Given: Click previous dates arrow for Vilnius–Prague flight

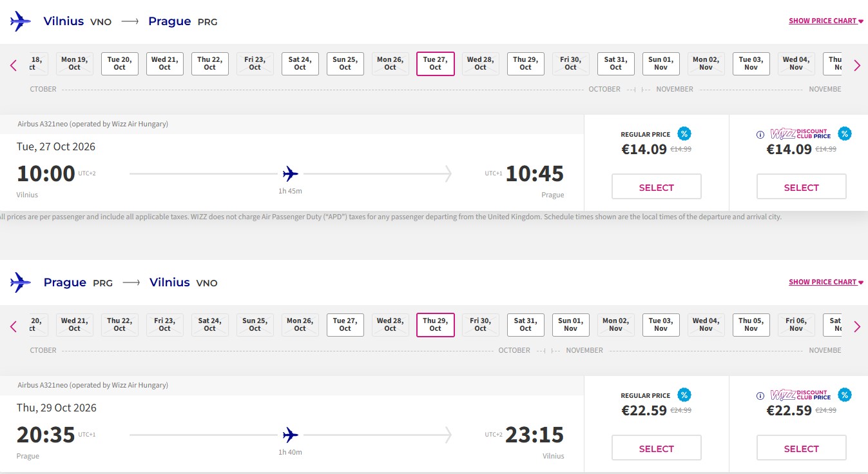Looking at the screenshot, I should pyautogui.click(x=14, y=65).
